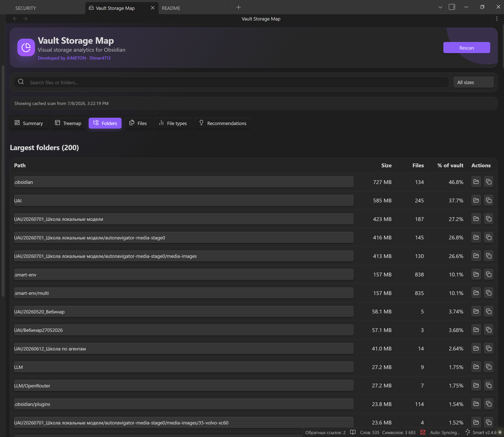Image resolution: width=504 pixels, height=437 pixels.
Task: Select the .obsidian path row
Action: [184, 182]
